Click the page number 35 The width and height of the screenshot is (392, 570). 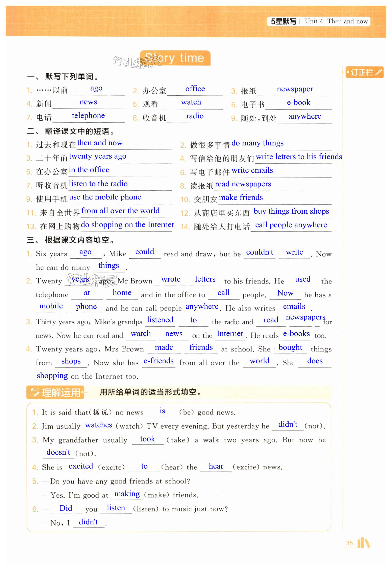[349, 543]
